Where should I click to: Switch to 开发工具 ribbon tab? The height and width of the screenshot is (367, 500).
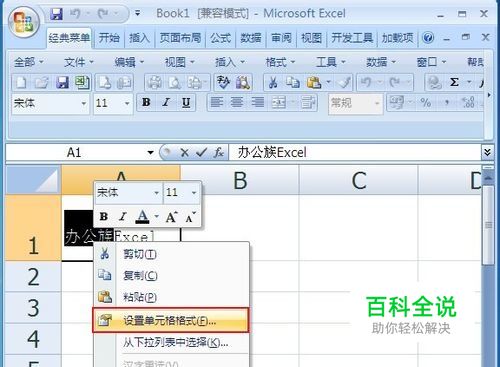pyautogui.click(x=352, y=38)
